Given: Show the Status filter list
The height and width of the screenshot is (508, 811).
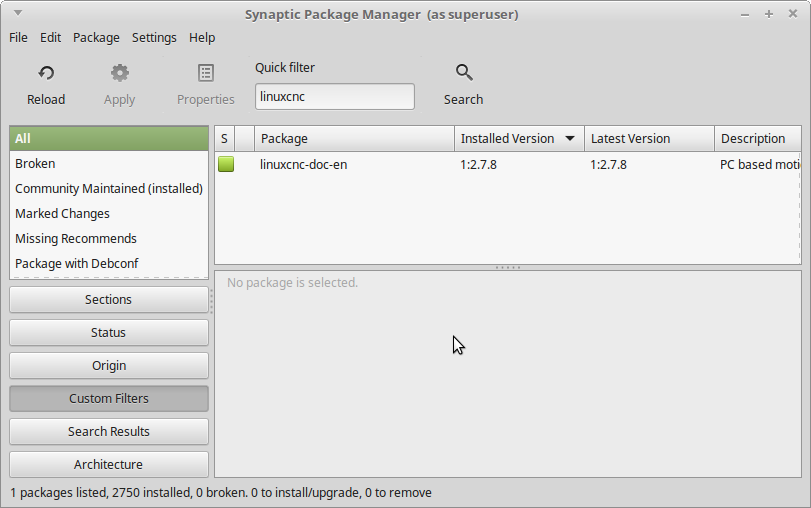Looking at the screenshot, I should click(109, 333).
